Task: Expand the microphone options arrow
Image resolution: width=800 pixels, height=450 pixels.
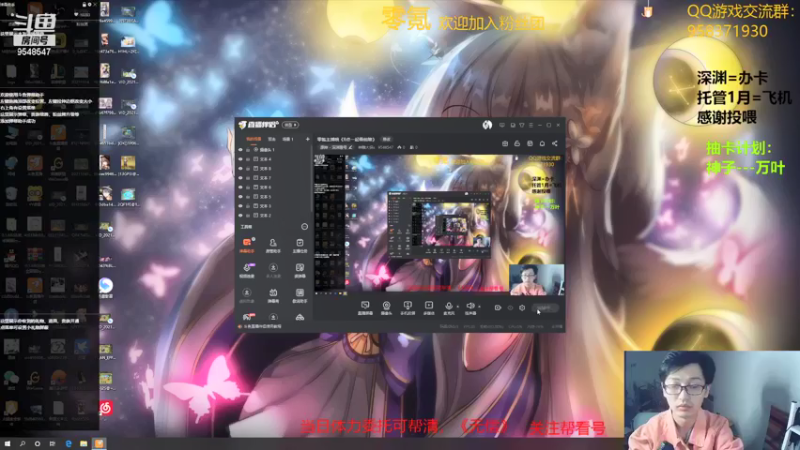Action: 458,307
